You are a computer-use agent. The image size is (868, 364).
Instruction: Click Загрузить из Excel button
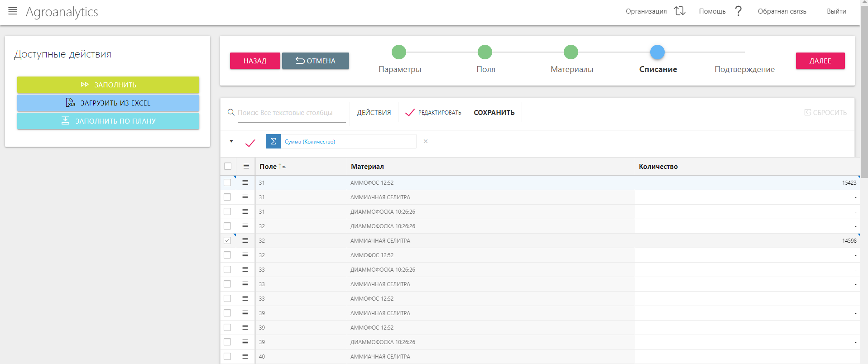click(x=108, y=103)
